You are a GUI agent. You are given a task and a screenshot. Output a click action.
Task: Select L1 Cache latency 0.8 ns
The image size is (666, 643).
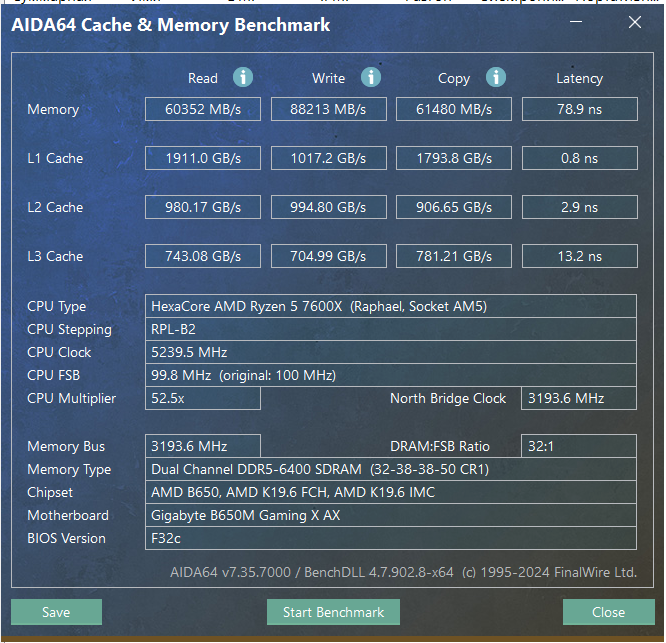tap(580, 158)
